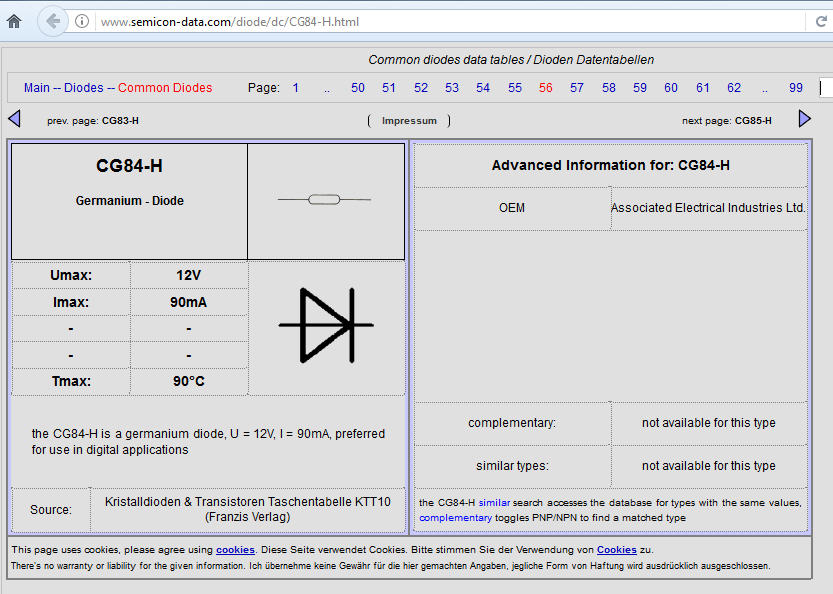Click the 'complementary' toggle link
The width and height of the screenshot is (833, 594).
click(455, 518)
